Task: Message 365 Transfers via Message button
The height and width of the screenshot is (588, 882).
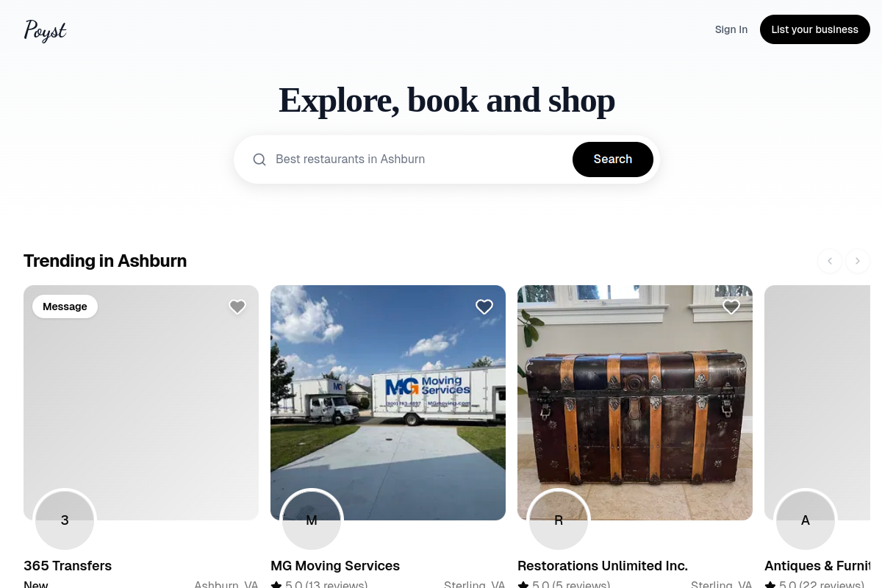Action: (x=65, y=306)
